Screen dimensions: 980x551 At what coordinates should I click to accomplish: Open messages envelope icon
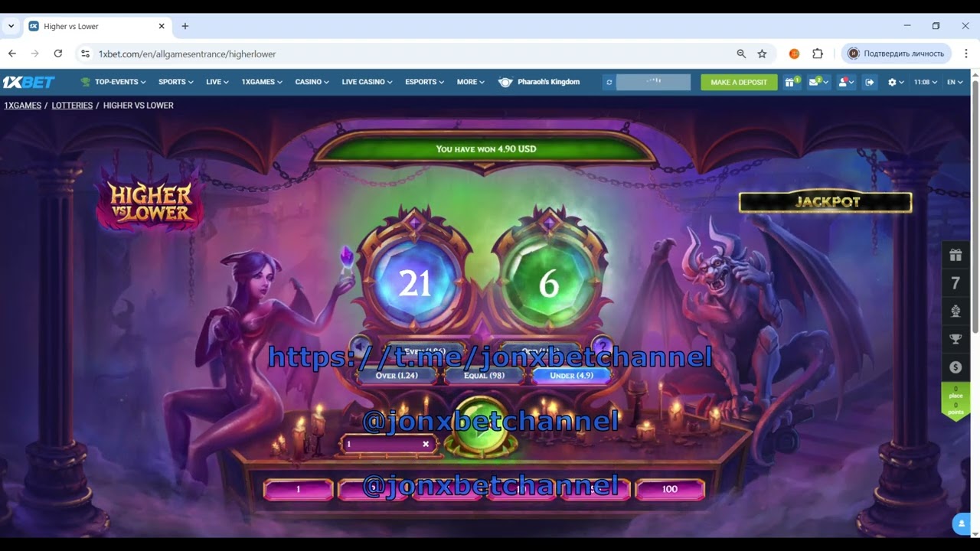click(817, 82)
